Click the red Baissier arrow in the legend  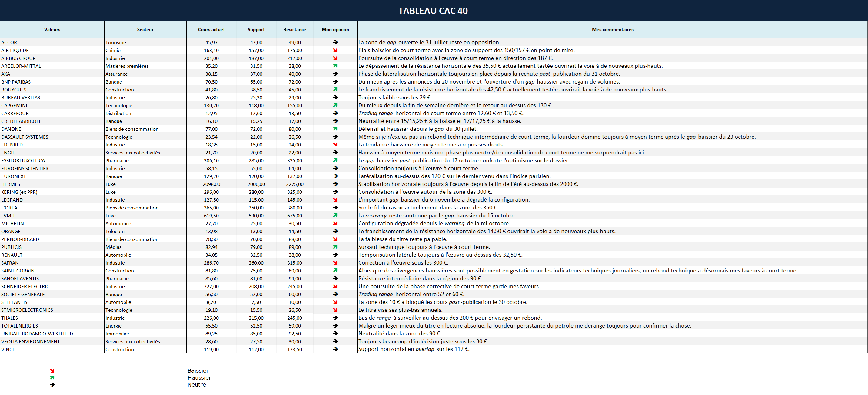tap(52, 371)
